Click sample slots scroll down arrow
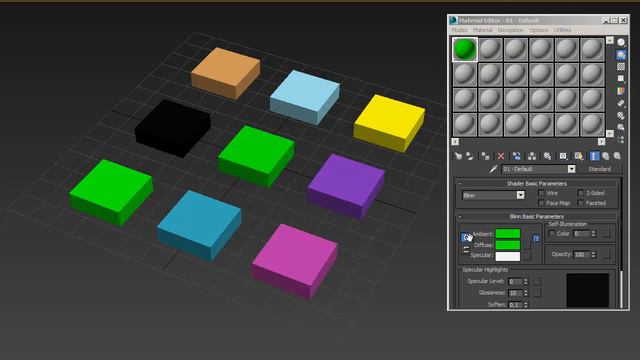Screen dimensions: 640x360 point(610,133)
